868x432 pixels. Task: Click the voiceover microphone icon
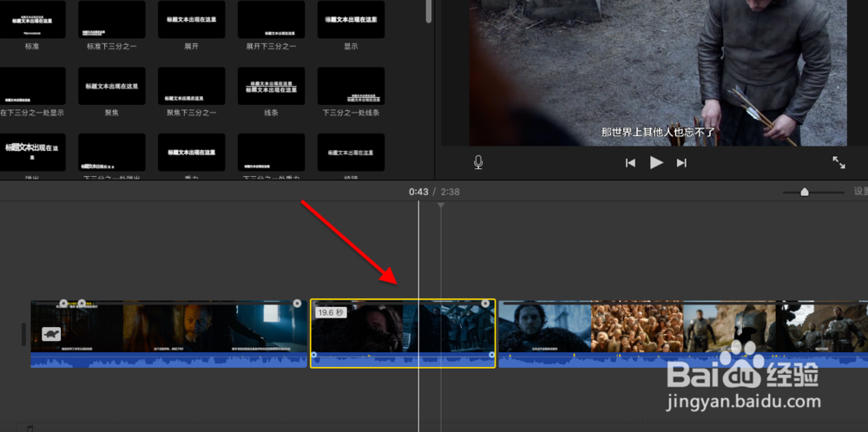coord(478,162)
